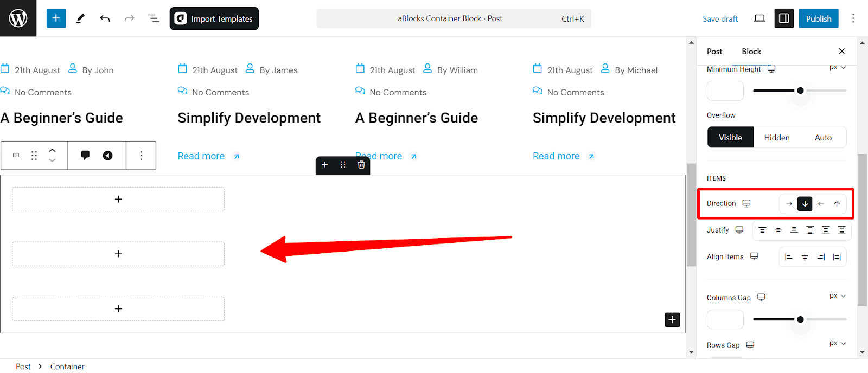Click the block drag handle in toolbar
Viewport: 868px width, 373px height.
coord(34,156)
